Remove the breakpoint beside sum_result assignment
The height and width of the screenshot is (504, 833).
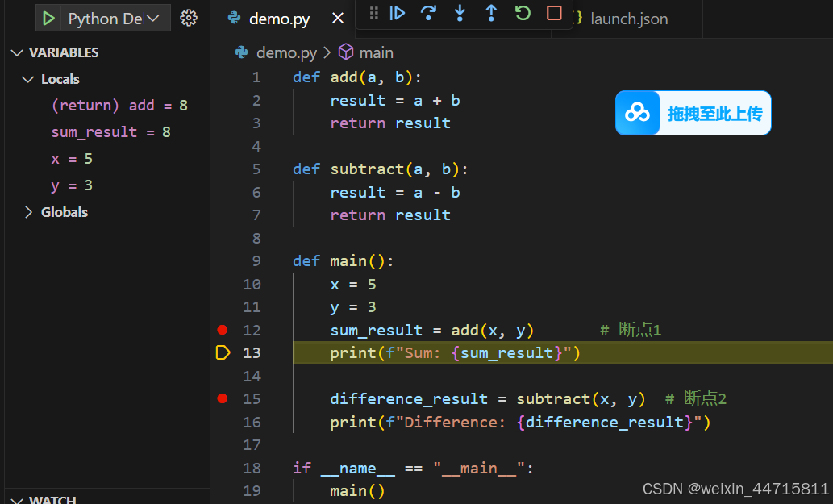(223, 329)
